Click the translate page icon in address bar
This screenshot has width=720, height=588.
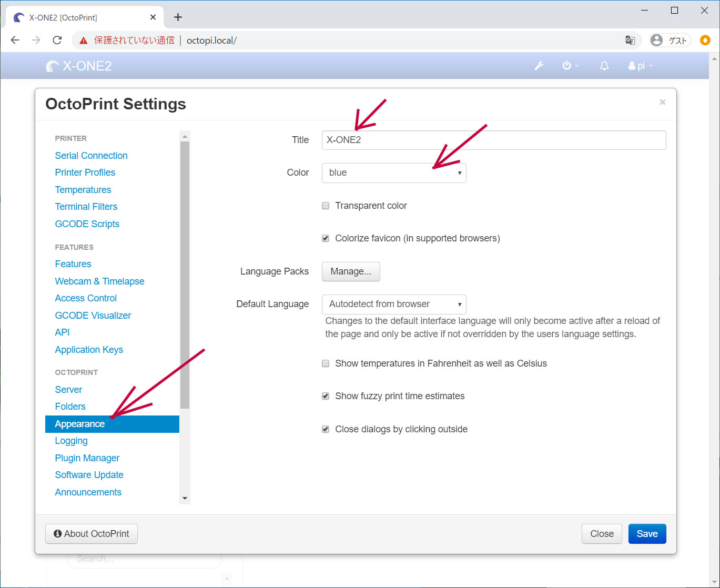630,40
